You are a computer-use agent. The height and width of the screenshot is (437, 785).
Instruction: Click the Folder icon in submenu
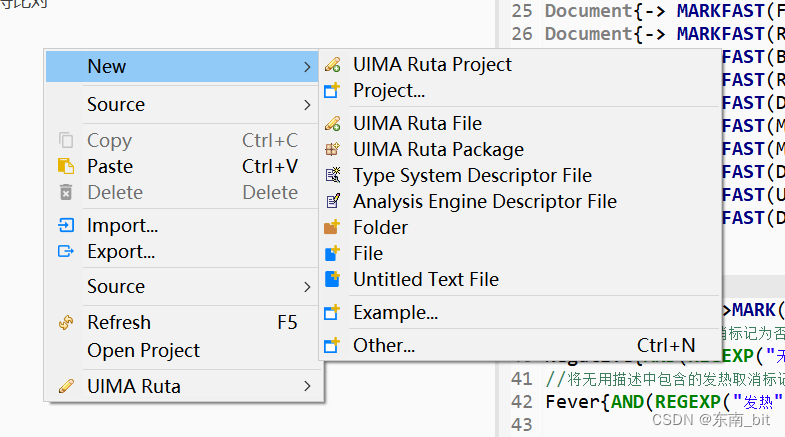(x=333, y=228)
